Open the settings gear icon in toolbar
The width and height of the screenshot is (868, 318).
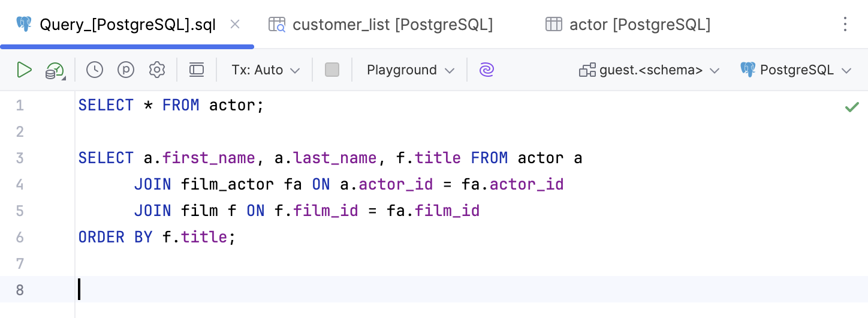click(157, 70)
